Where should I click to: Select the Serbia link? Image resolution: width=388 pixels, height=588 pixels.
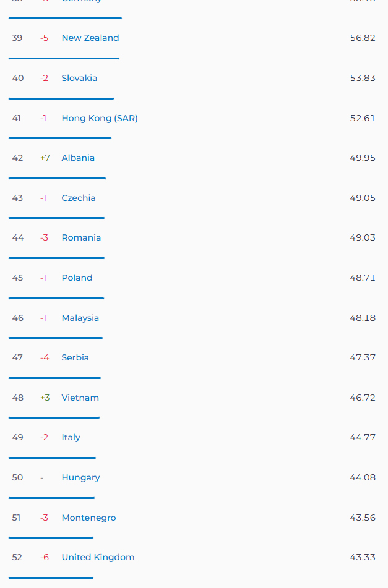tap(75, 358)
